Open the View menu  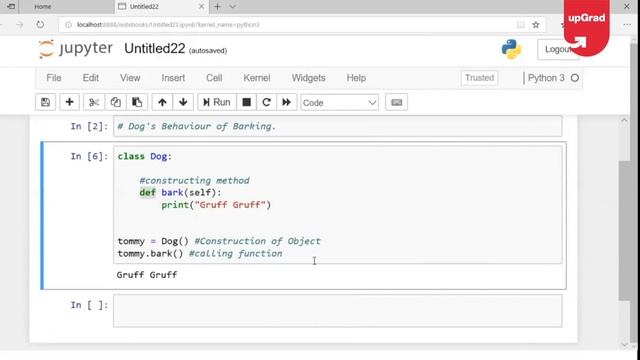point(130,78)
